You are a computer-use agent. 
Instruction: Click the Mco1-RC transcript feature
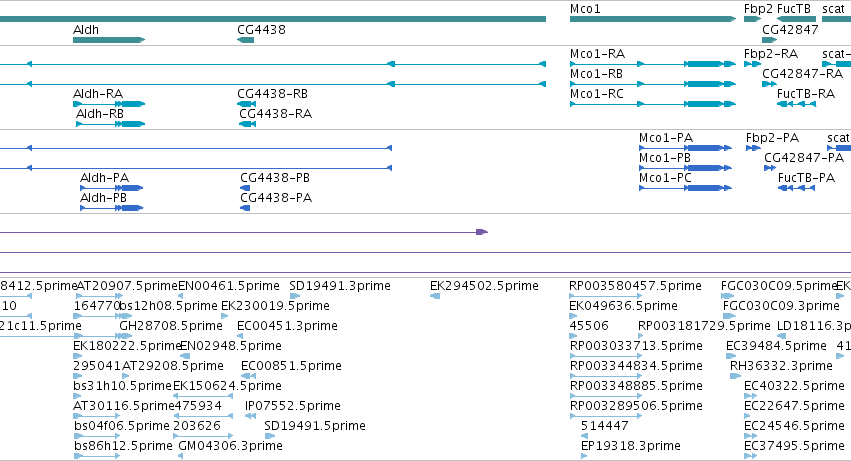point(653,104)
